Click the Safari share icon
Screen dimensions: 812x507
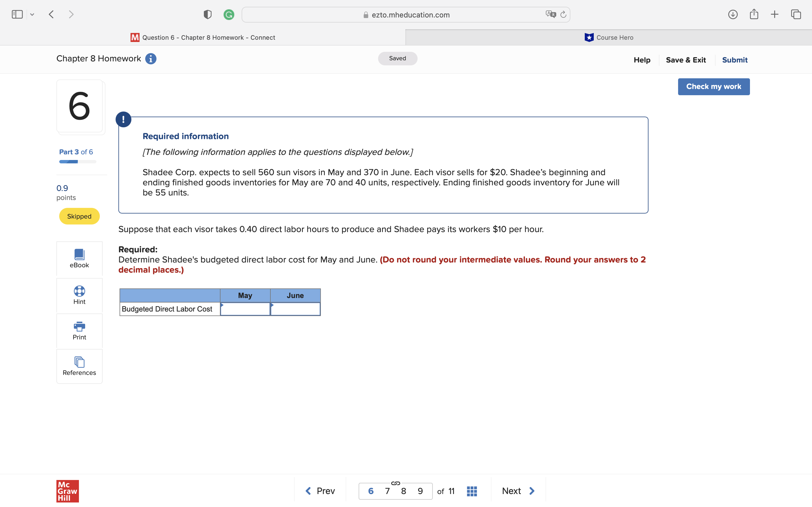[x=754, y=14]
